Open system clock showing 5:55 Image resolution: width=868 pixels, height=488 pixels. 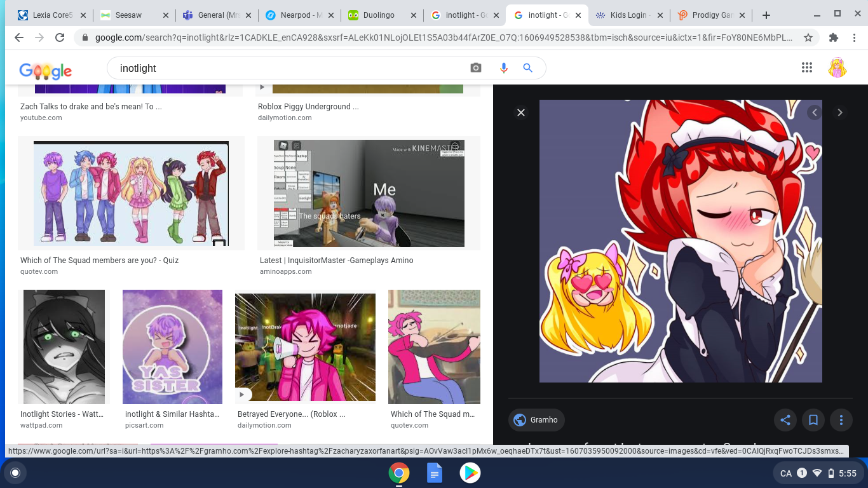[848, 473]
